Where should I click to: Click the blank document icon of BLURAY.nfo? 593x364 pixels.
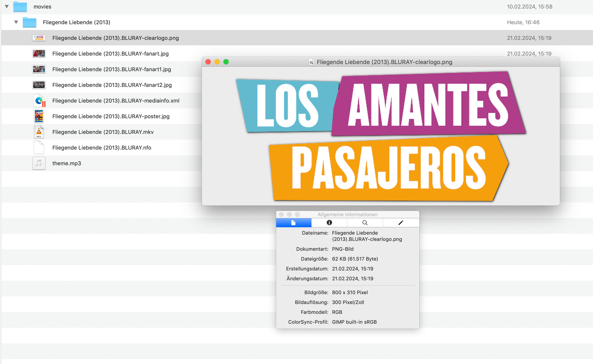click(x=39, y=148)
